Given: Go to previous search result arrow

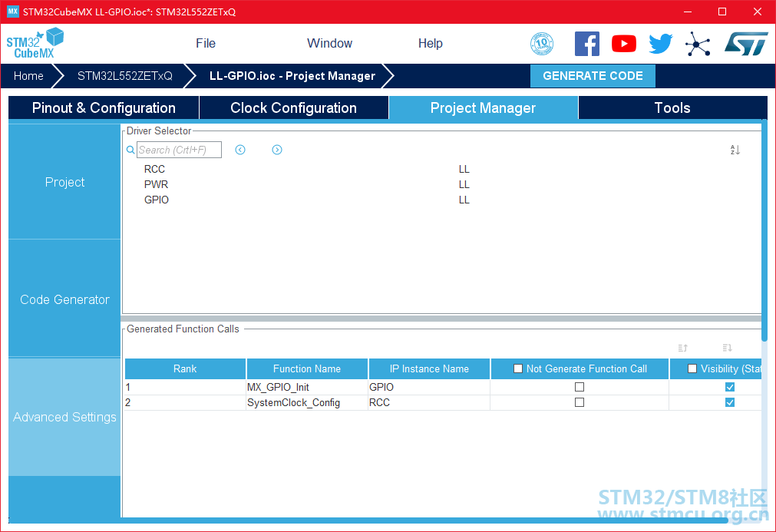Looking at the screenshot, I should [240, 150].
